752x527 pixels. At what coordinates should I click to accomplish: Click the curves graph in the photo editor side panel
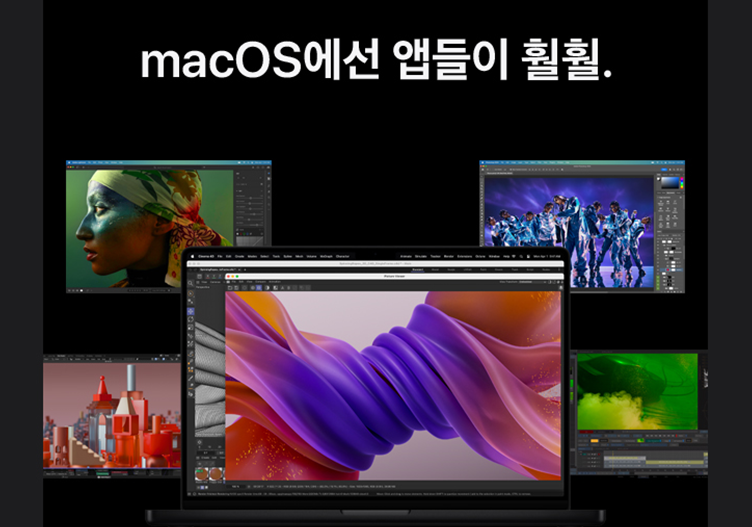click(x=249, y=241)
